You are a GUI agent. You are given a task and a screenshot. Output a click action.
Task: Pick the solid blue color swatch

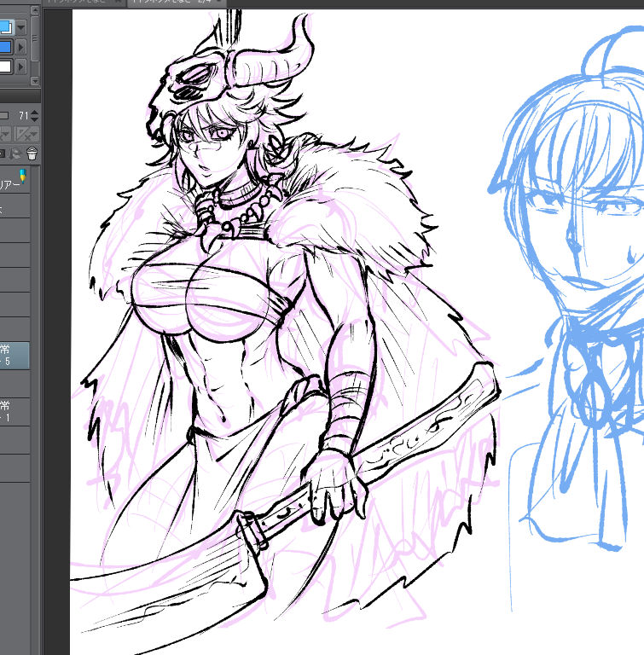pos(5,47)
